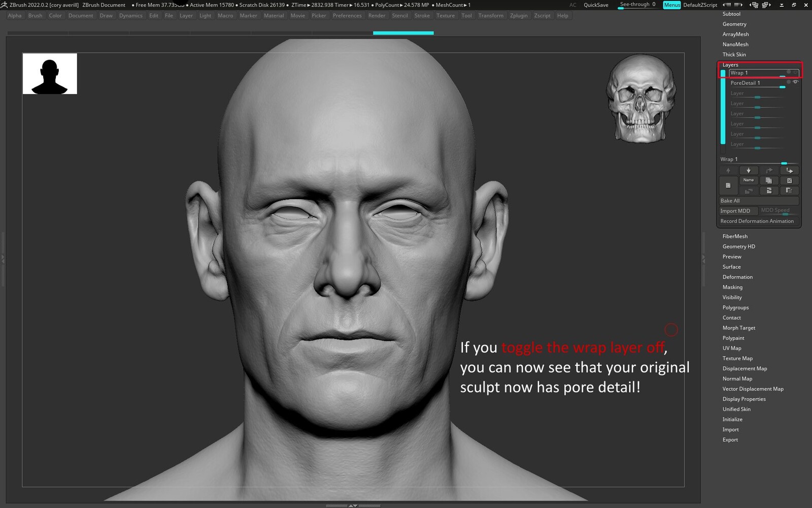Hide the PoreDetail 1 layer eye
This screenshot has height=508, width=812.
tap(795, 82)
